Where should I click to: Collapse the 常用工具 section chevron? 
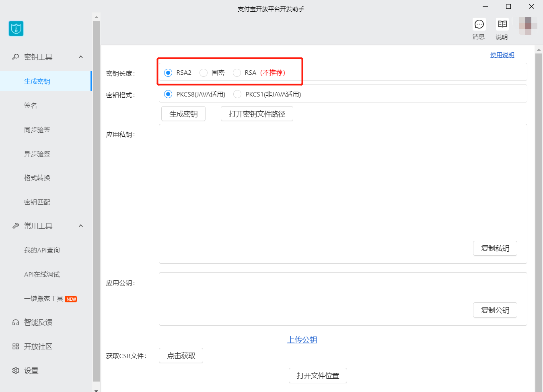[x=81, y=226]
